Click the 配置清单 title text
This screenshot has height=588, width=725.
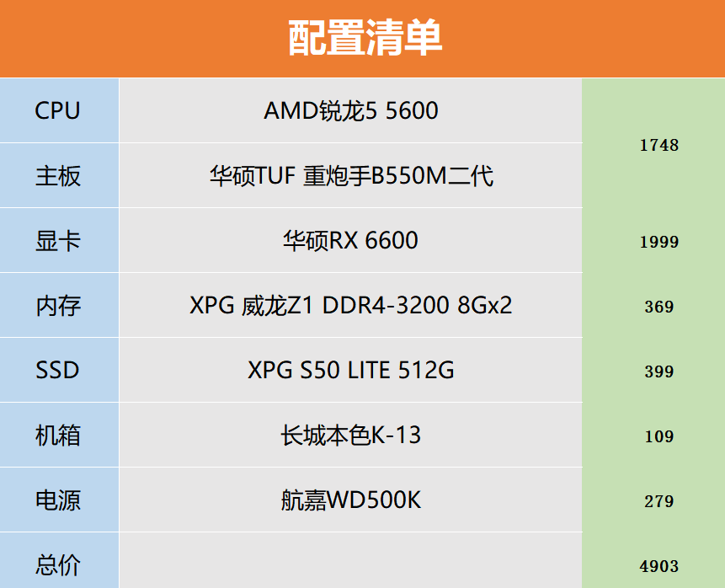(x=365, y=38)
